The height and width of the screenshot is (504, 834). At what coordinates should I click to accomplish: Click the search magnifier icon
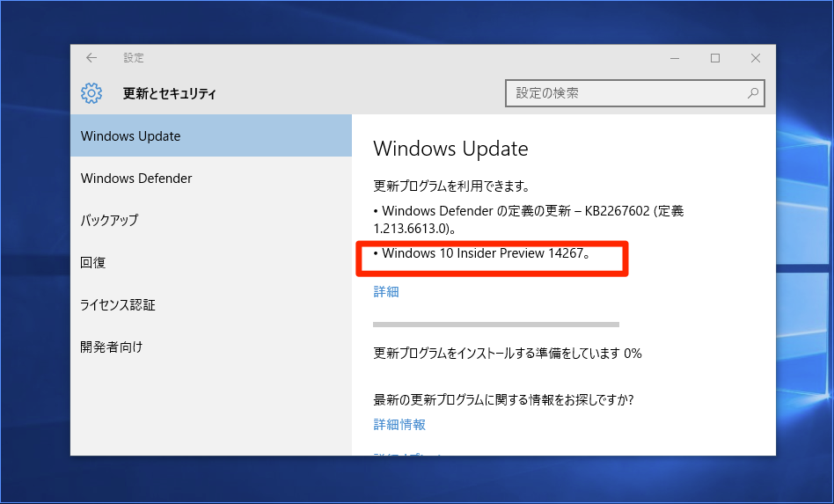pyautogui.click(x=752, y=93)
